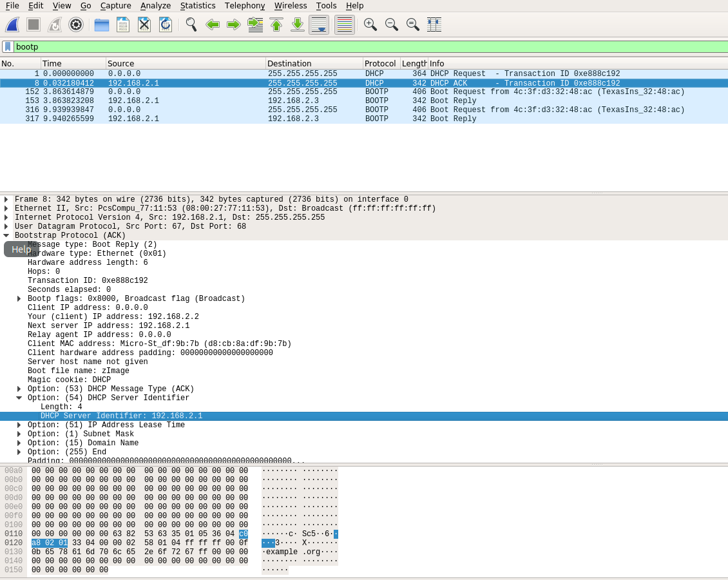Zoom in on packet text
Screen dimensions: 728x580
click(x=370, y=24)
